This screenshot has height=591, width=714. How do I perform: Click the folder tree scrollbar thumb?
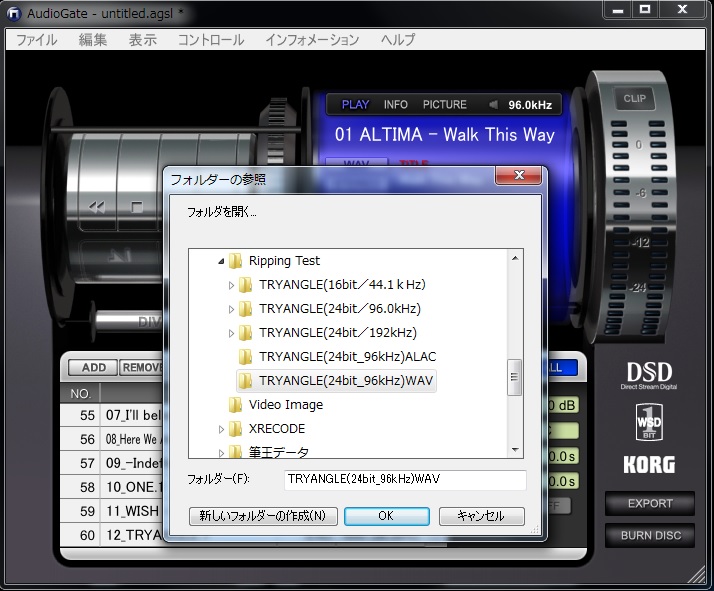[x=515, y=377]
